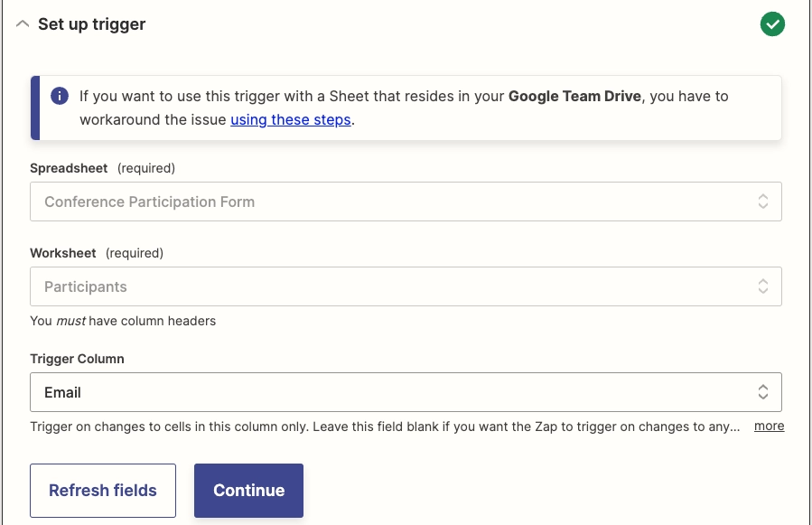Click the Continue button
Image resolution: width=812 pixels, height=525 pixels.
click(248, 491)
